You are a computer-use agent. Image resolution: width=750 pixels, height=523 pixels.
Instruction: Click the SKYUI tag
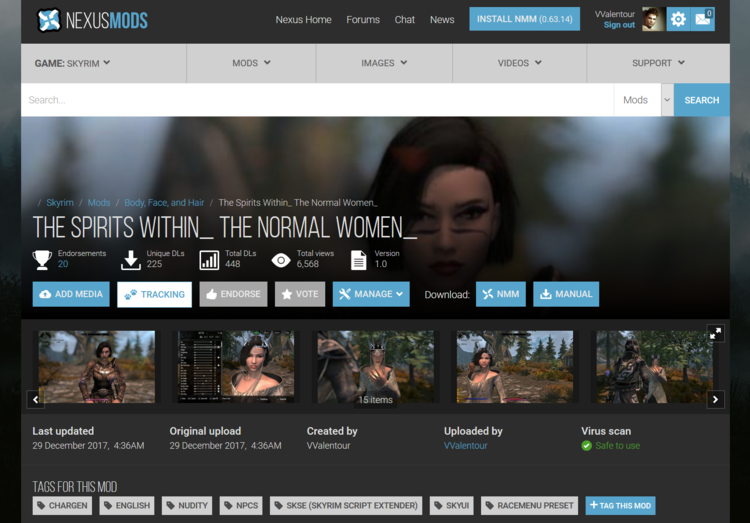pos(452,505)
